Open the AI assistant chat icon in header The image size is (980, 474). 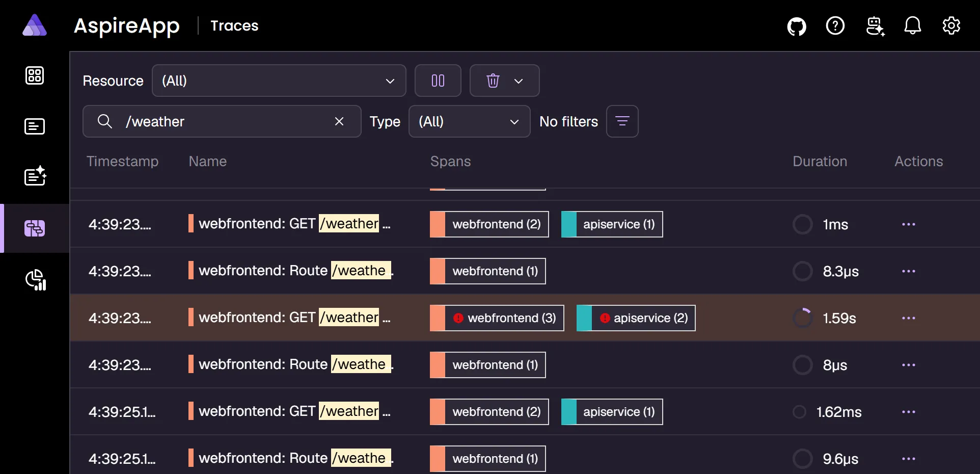875,25
